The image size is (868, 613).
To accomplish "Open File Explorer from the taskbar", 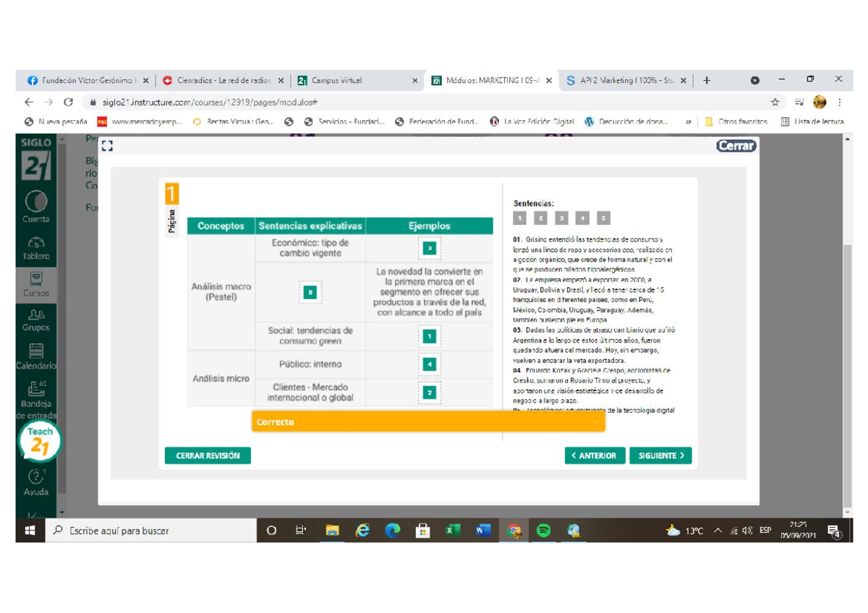I will (332, 531).
